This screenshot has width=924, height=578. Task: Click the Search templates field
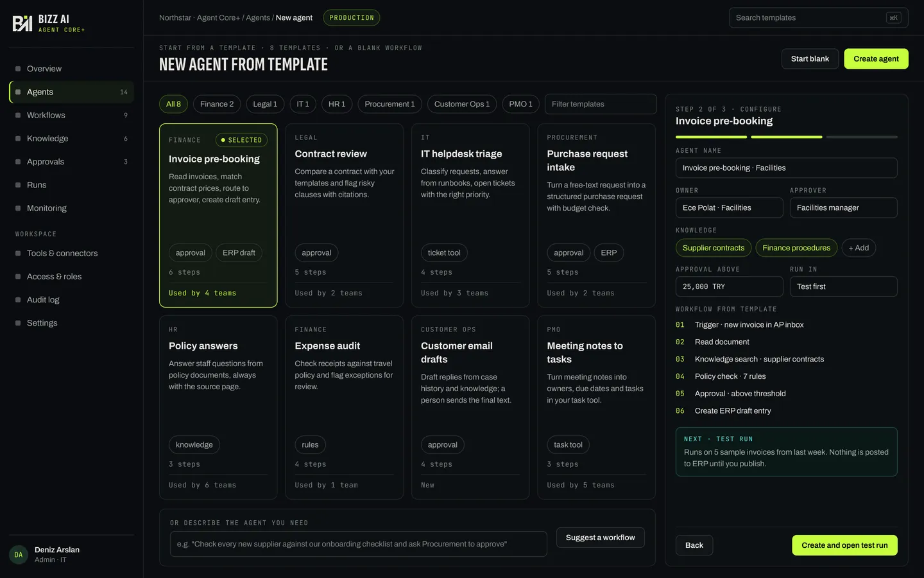click(818, 18)
